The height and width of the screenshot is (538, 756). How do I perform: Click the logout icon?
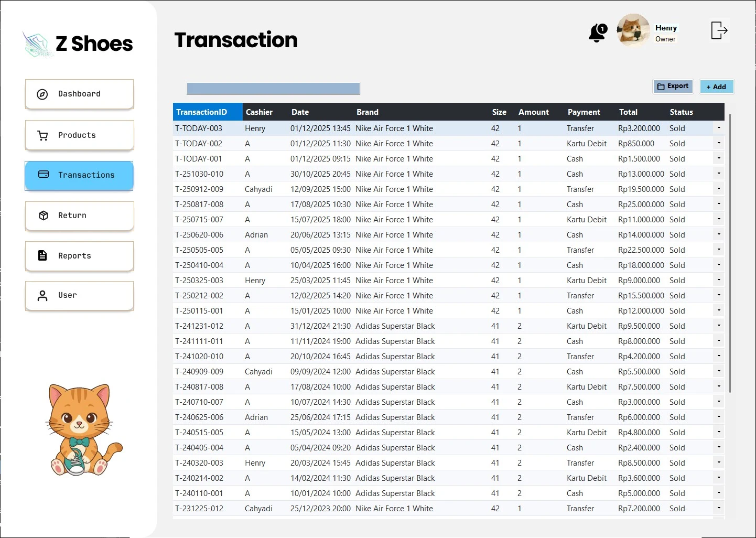pyautogui.click(x=719, y=30)
